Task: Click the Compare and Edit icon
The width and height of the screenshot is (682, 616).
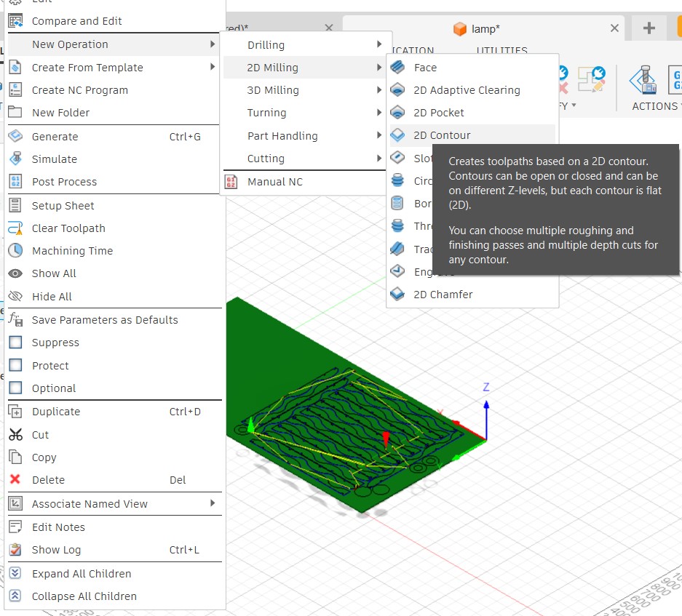Action: point(15,21)
